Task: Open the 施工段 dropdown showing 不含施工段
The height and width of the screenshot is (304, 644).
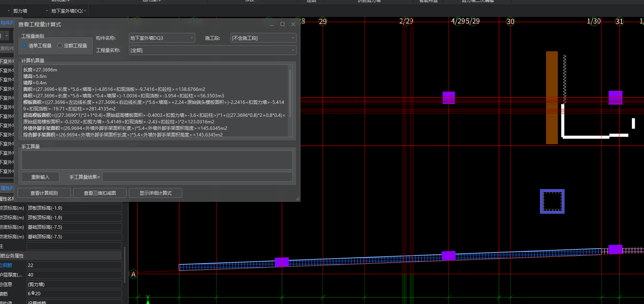Action: point(263,38)
